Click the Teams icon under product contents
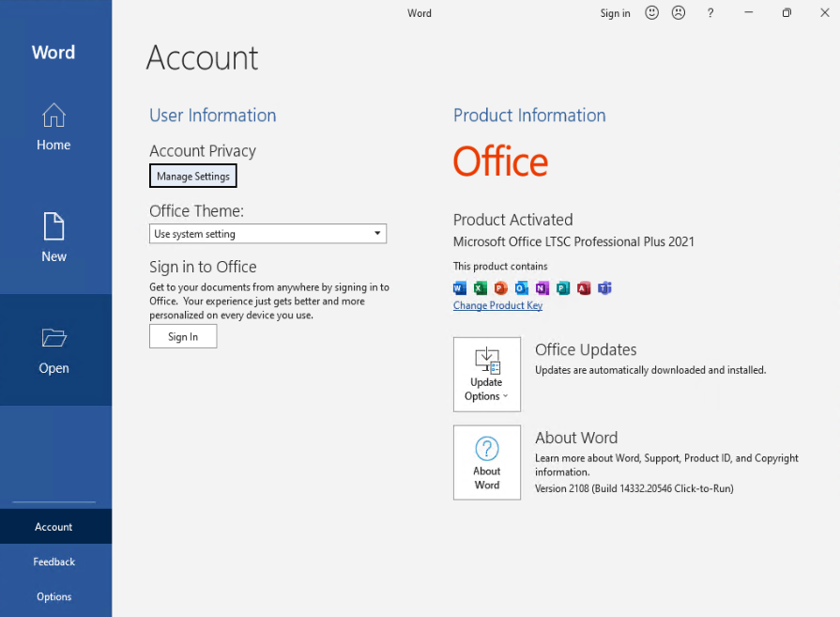 point(604,288)
